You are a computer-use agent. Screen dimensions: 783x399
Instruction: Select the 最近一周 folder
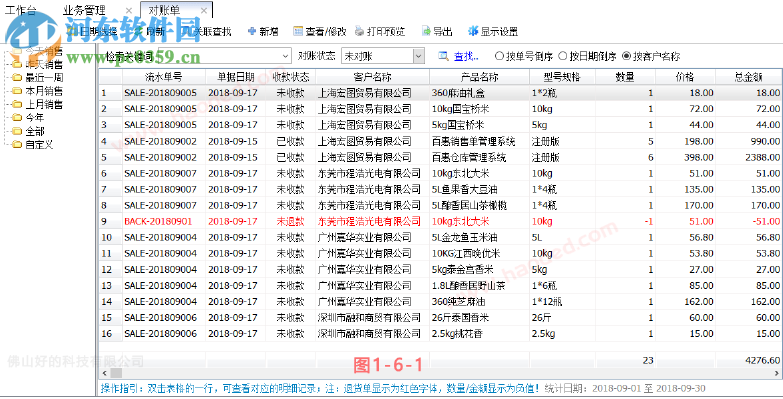pos(44,77)
